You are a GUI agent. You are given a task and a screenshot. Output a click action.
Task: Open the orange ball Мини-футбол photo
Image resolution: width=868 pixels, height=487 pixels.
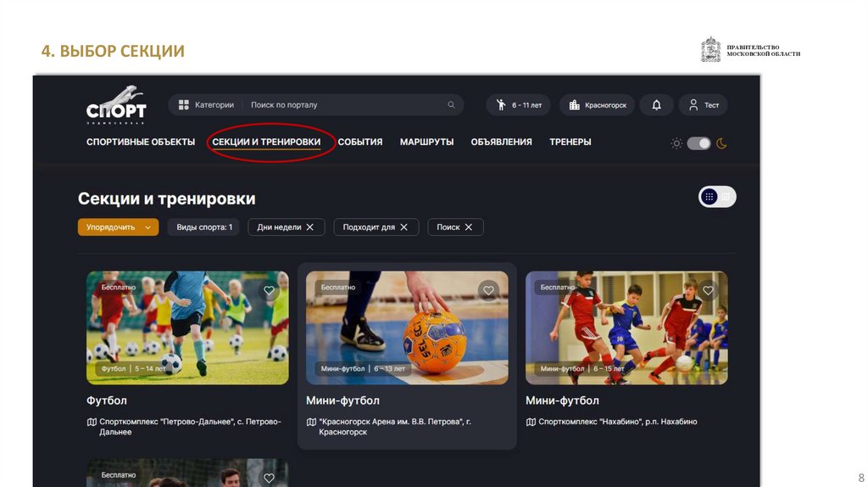pyautogui.click(x=407, y=327)
